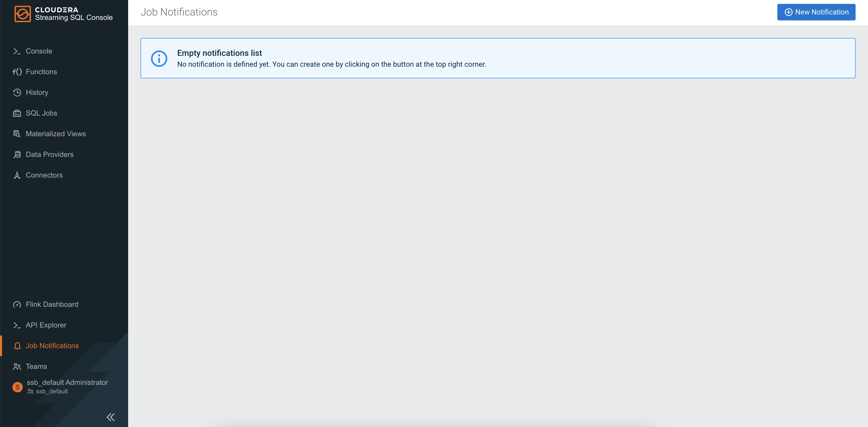Click the team icon beside ssb_default

(30, 392)
